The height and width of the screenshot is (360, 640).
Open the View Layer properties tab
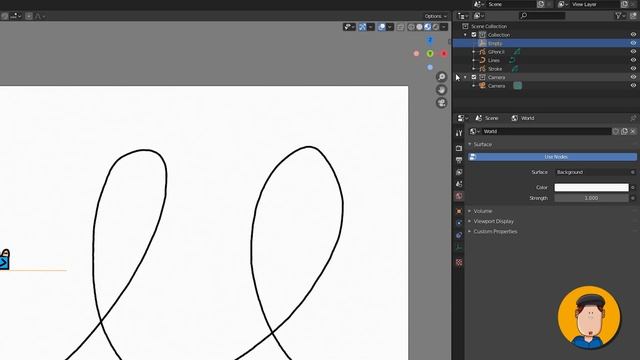pos(459,172)
